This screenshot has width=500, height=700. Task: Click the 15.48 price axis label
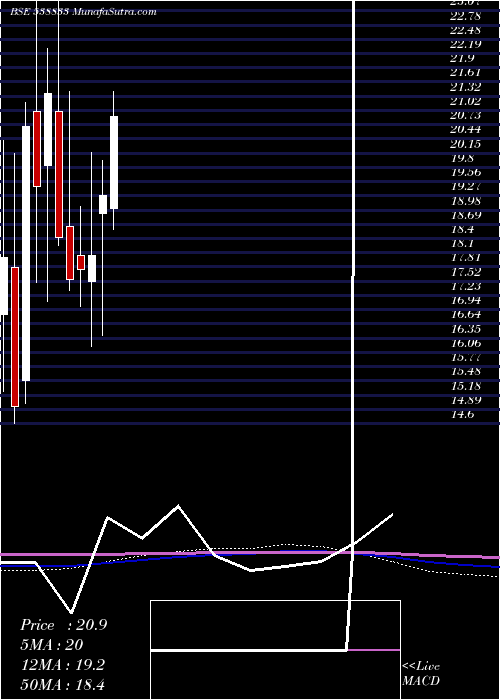466,371
